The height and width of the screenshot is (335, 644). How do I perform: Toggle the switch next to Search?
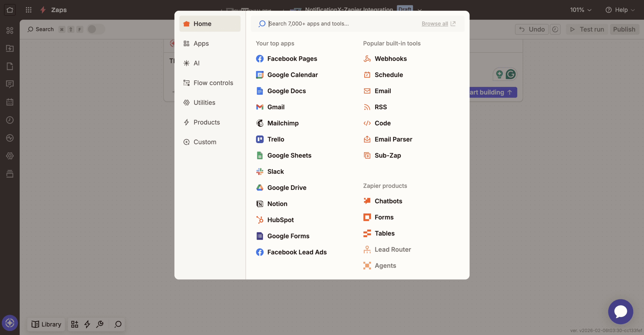[x=96, y=29]
